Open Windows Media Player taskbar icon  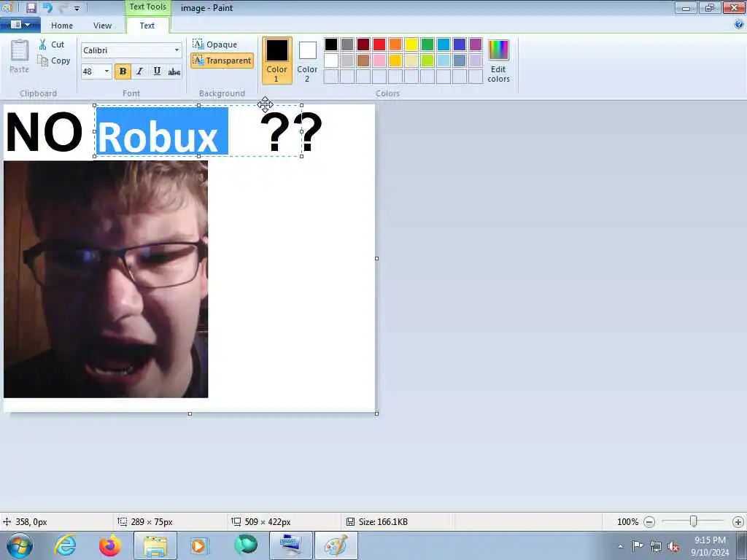point(199,545)
